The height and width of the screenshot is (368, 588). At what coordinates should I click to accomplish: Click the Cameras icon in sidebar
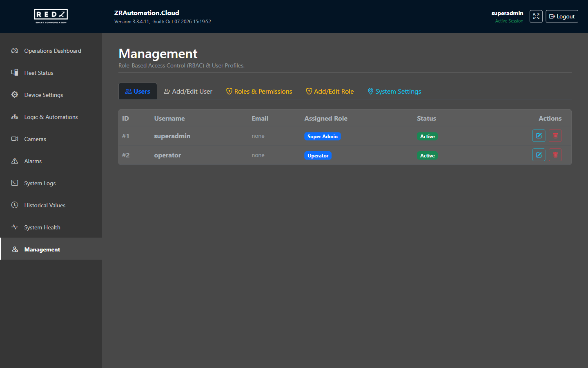[x=15, y=139]
